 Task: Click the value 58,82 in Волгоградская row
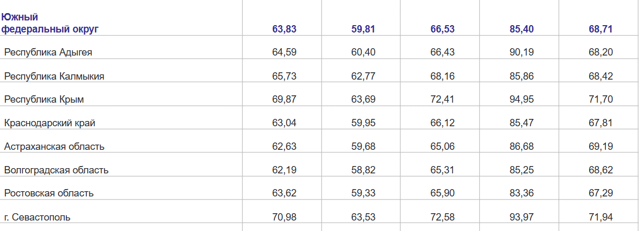363,170
